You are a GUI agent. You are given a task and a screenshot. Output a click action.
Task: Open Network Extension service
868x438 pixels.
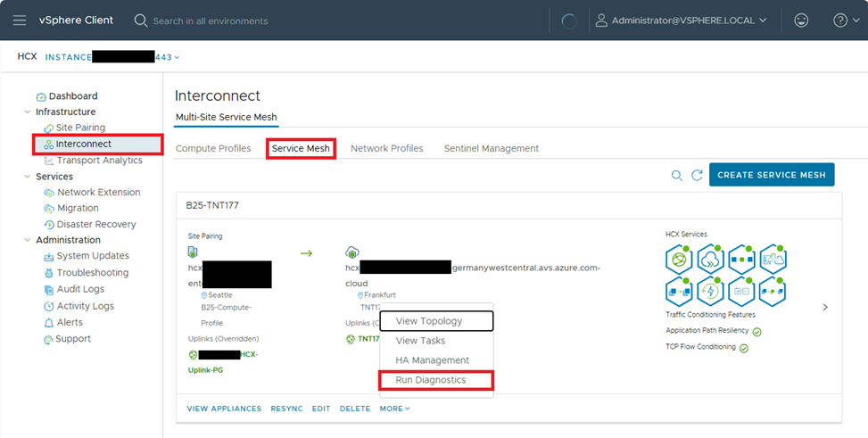point(98,192)
